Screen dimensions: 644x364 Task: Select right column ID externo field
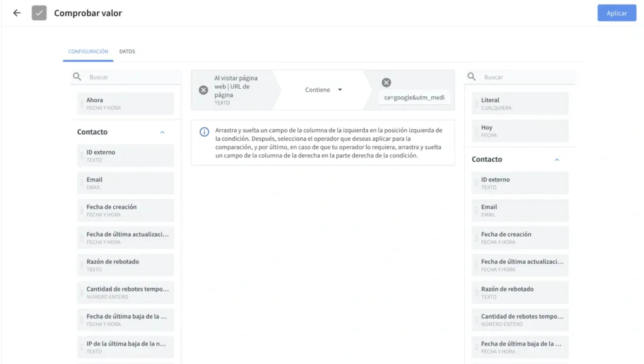click(520, 183)
